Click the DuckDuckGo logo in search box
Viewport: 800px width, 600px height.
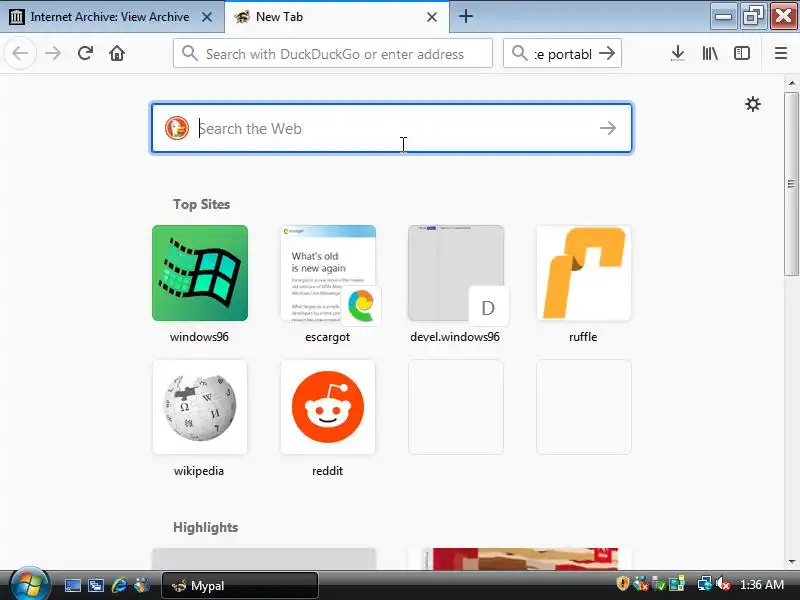coord(177,128)
